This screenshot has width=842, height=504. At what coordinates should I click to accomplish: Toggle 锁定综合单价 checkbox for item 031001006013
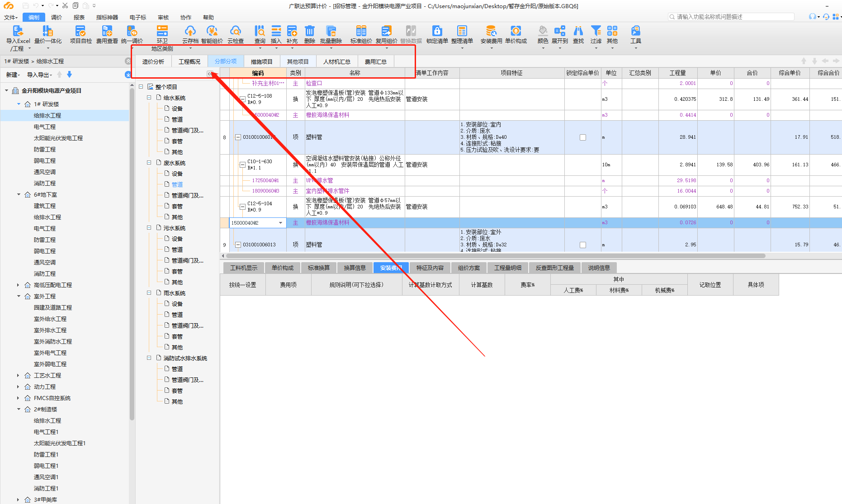582,245
